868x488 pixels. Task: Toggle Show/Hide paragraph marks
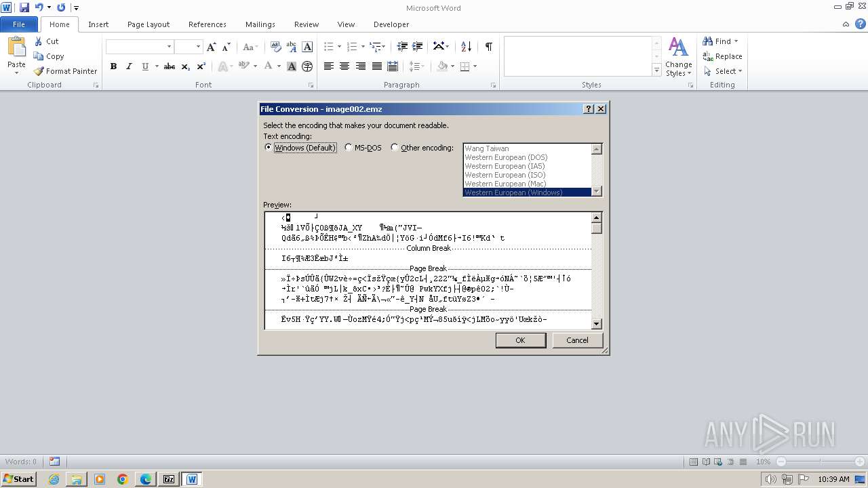point(488,47)
